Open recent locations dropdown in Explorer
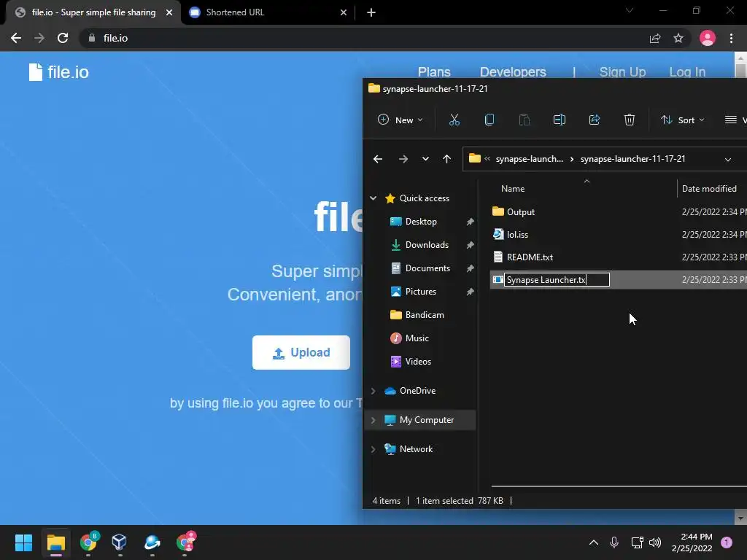Viewport: 747px width, 560px height. (x=425, y=159)
